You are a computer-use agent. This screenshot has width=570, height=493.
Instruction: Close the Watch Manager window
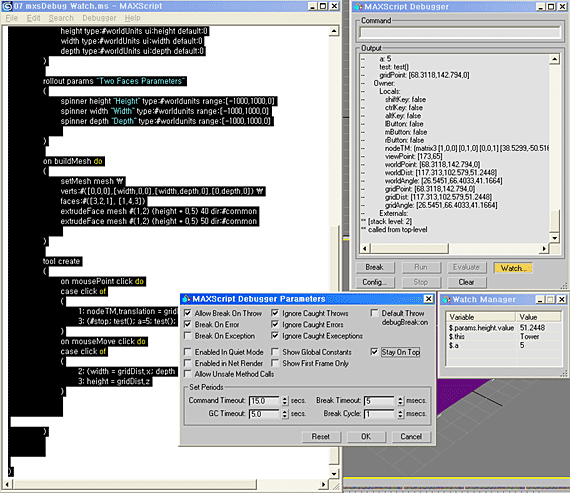561,299
